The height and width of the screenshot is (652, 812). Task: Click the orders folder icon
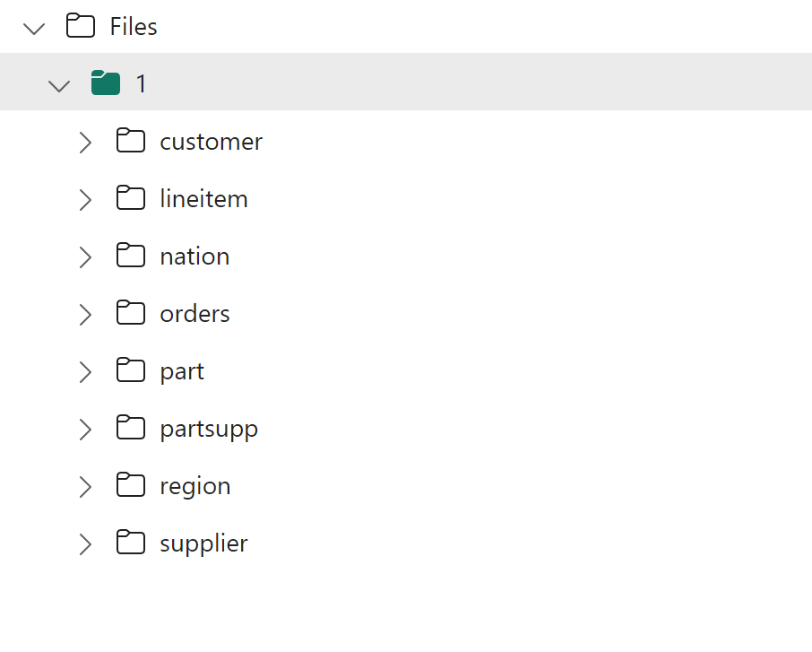point(131,312)
